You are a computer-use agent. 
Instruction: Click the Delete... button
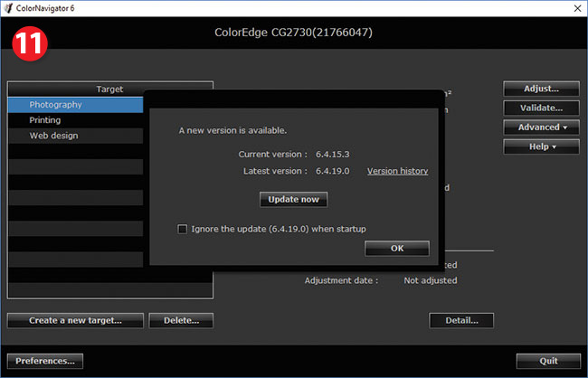(181, 321)
